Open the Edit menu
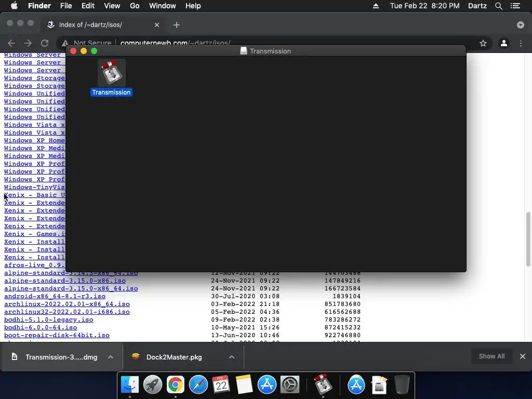 (x=88, y=6)
